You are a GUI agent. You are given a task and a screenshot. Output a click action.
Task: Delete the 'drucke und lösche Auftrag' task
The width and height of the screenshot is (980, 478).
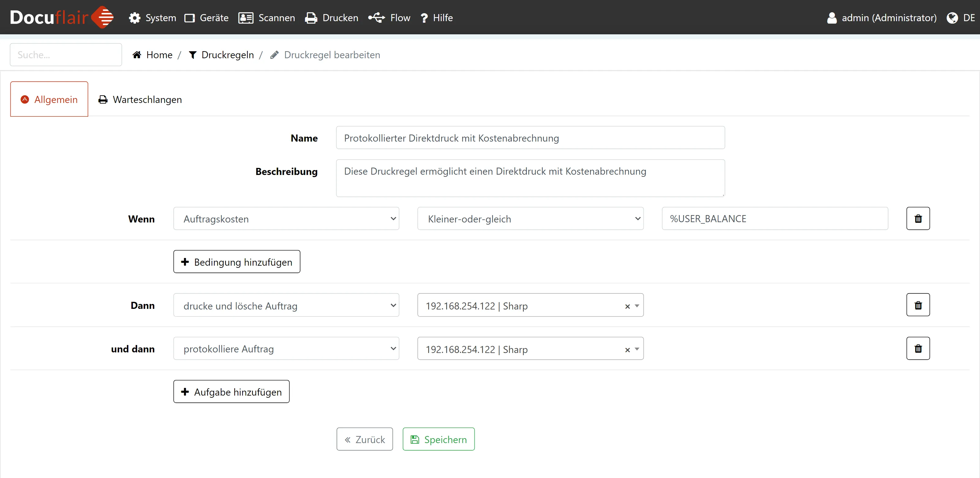pos(918,305)
